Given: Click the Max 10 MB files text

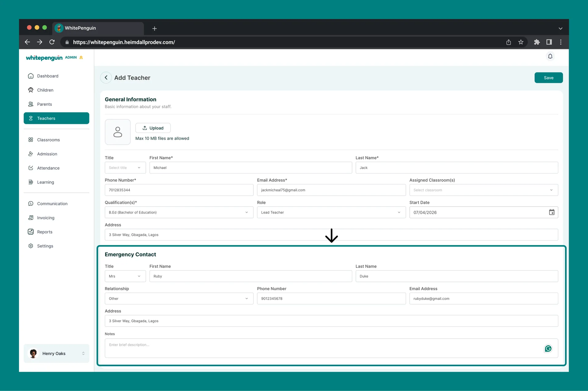Looking at the screenshot, I should pos(162,139).
